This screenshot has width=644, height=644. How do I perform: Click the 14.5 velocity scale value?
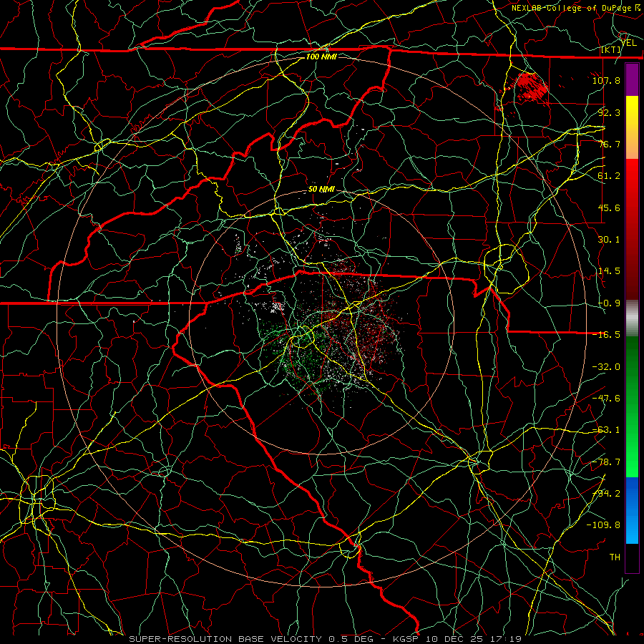point(609,271)
